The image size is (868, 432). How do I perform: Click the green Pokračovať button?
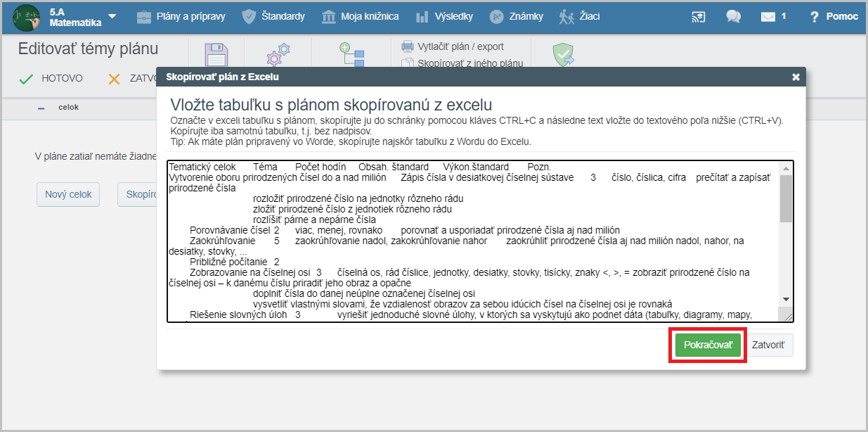point(708,345)
